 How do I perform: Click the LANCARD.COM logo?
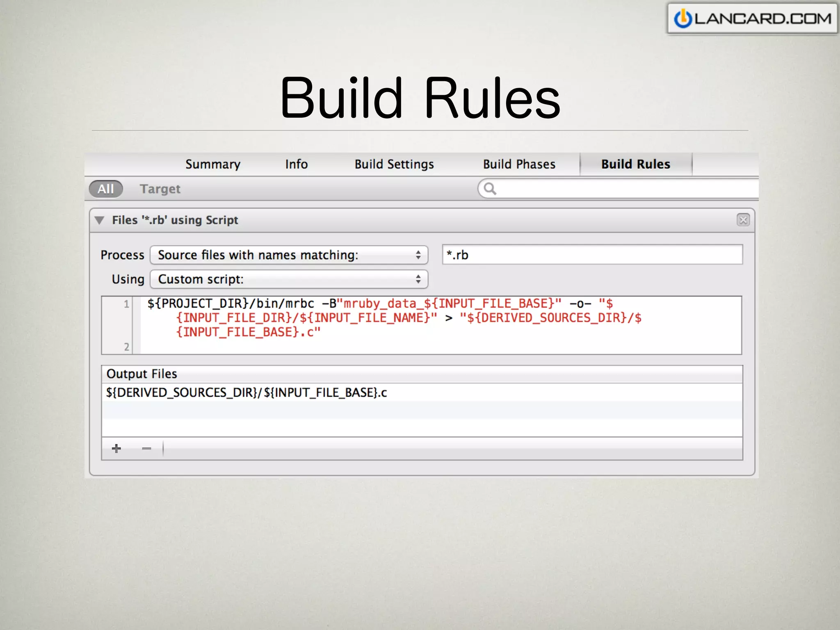coord(752,19)
